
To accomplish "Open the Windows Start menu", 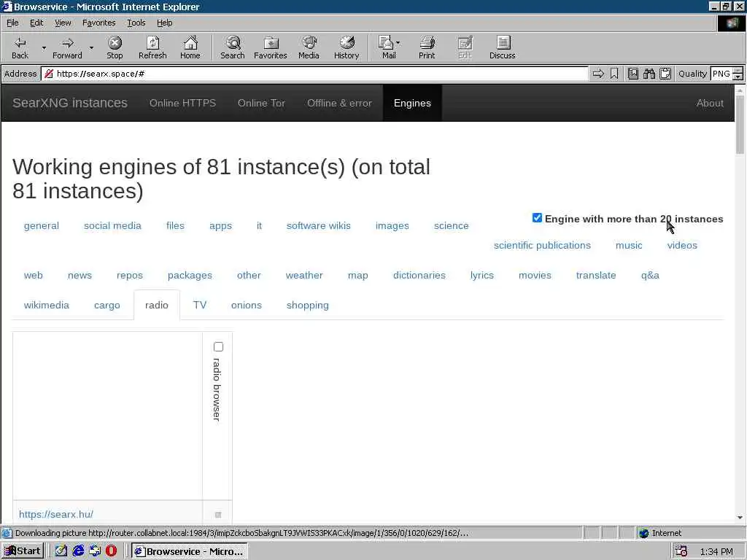I will point(23,551).
